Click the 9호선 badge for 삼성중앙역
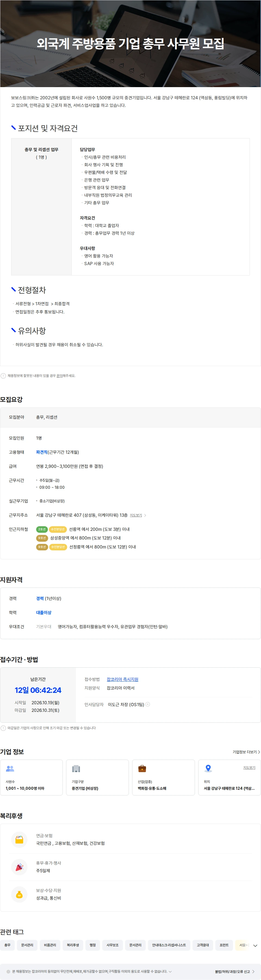 (x=42, y=538)
